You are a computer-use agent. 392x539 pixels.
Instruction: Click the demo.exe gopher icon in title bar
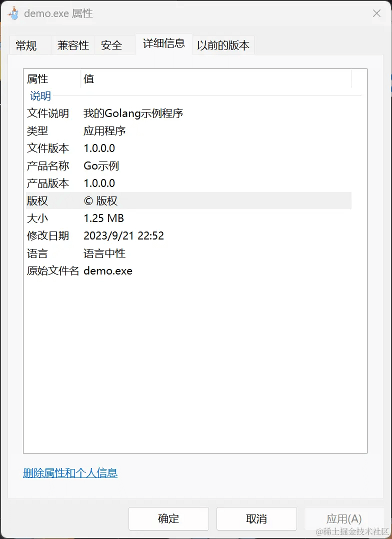coord(13,13)
